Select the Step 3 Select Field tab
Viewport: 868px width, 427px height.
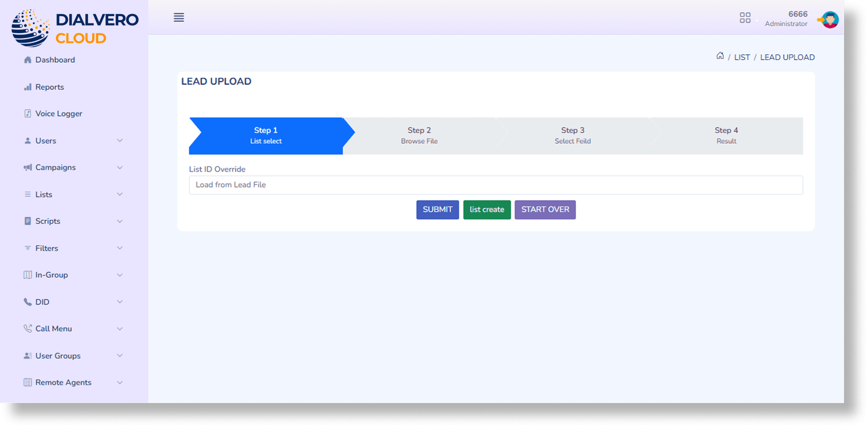[572, 136]
